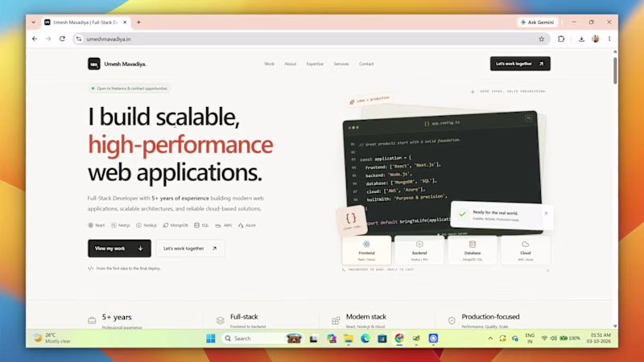This screenshot has height=362, width=644.
Task: Click the app.config.ts code window title
Action: click(x=442, y=123)
